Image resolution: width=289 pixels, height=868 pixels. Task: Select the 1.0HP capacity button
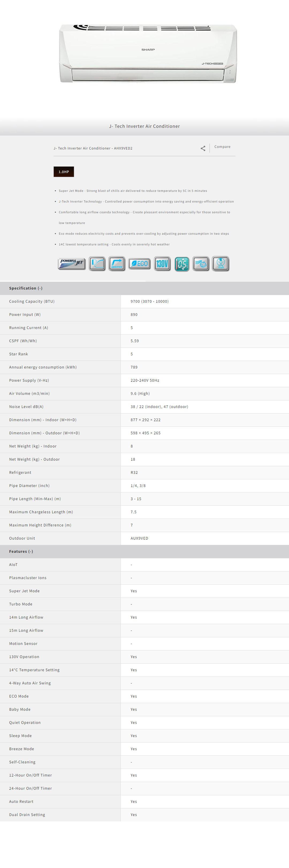[x=64, y=172]
